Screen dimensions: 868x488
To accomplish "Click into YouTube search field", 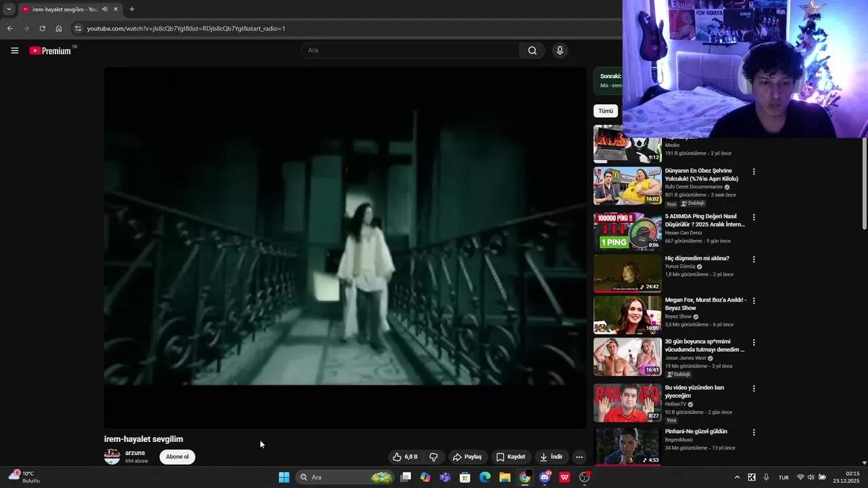I will (410, 50).
